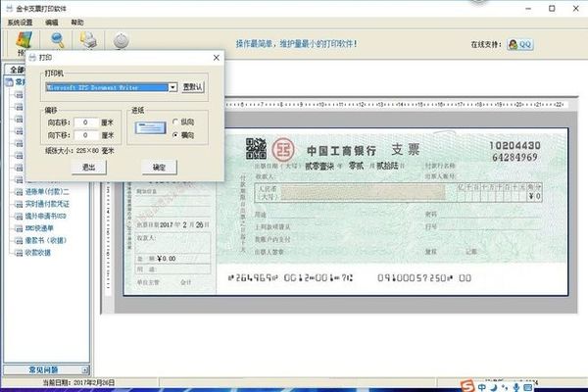
Task: Open the 系统设置 menu
Action: pos(21,21)
